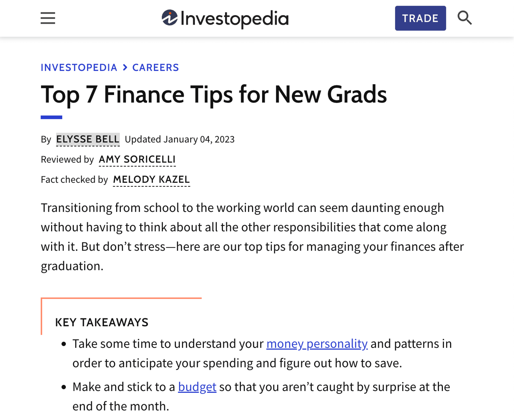Open the INVESTOPEDIA breadcrumb link

point(79,67)
